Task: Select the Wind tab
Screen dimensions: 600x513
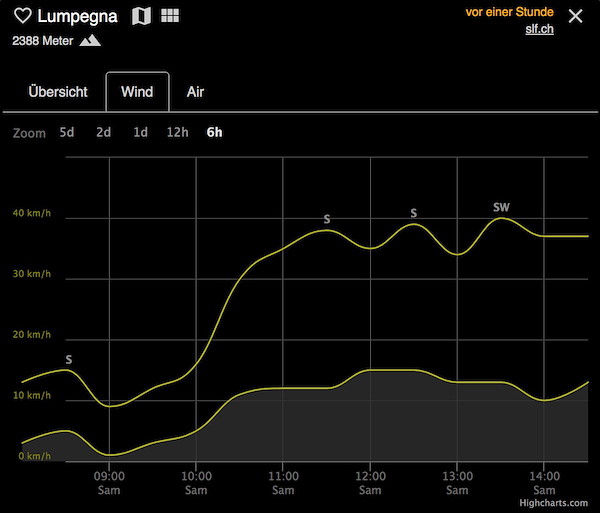Action: click(137, 92)
